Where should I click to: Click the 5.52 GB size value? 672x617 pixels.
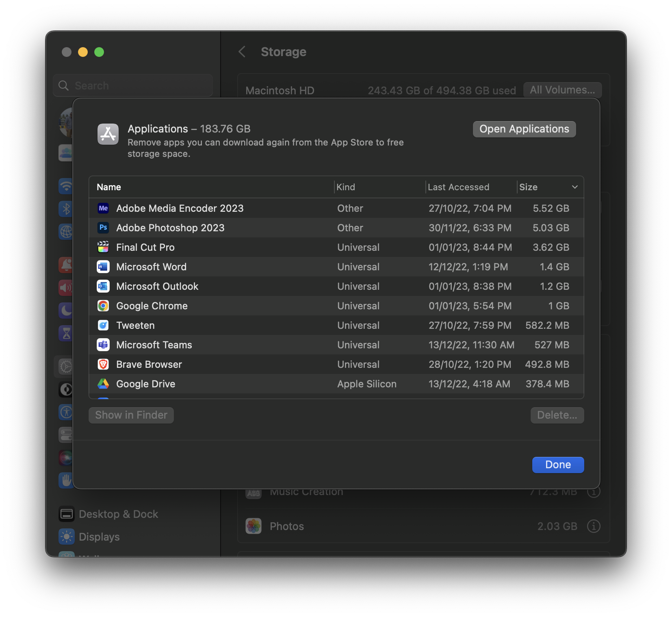[x=551, y=208]
